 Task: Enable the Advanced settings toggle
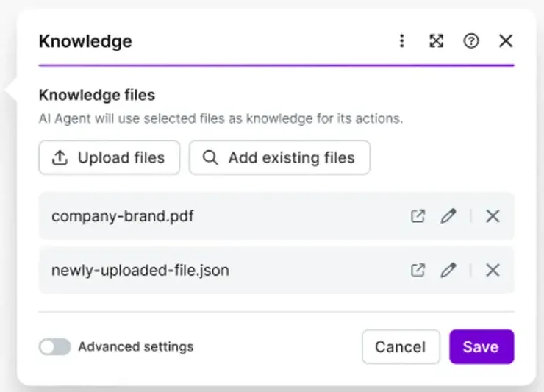tap(55, 346)
